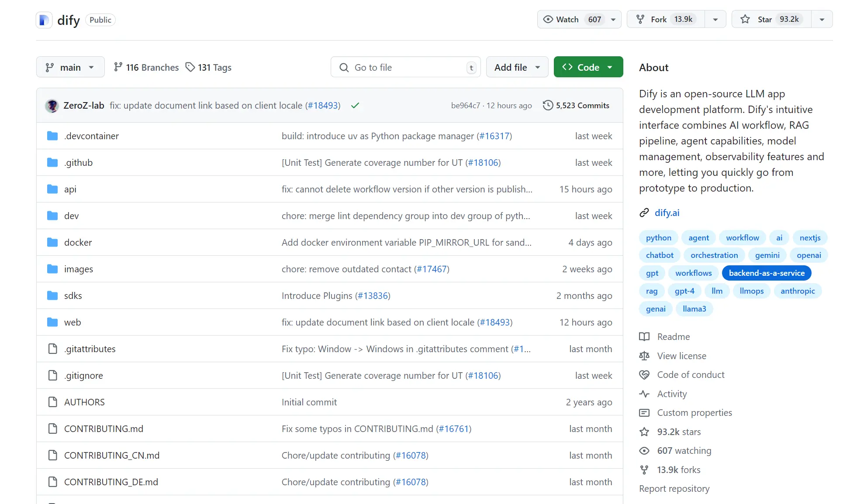Open the .devcontainer folder
Image resolution: width=850 pixels, height=504 pixels.
pyautogui.click(x=91, y=136)
